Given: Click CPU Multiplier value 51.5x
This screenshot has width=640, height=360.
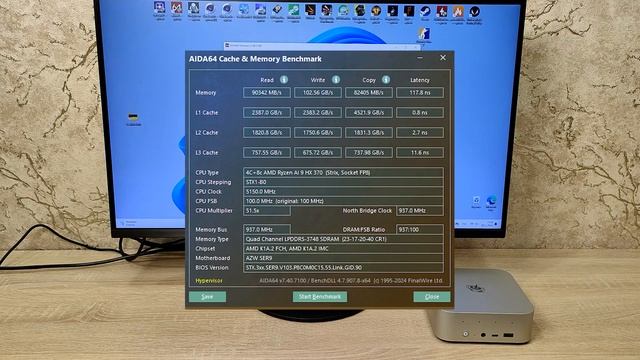Looking at the screenshot, I should (x=267, y=211).
